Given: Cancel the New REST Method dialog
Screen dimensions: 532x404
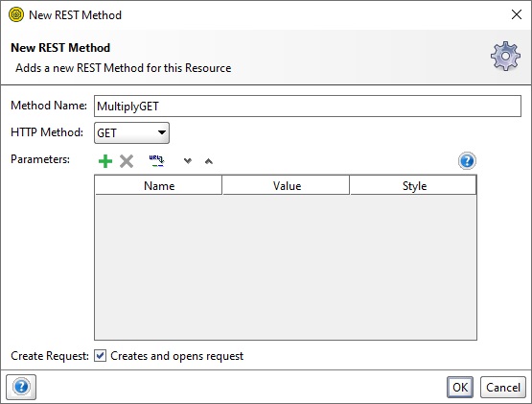Looking at the screenshot, I should click(503, 387).
